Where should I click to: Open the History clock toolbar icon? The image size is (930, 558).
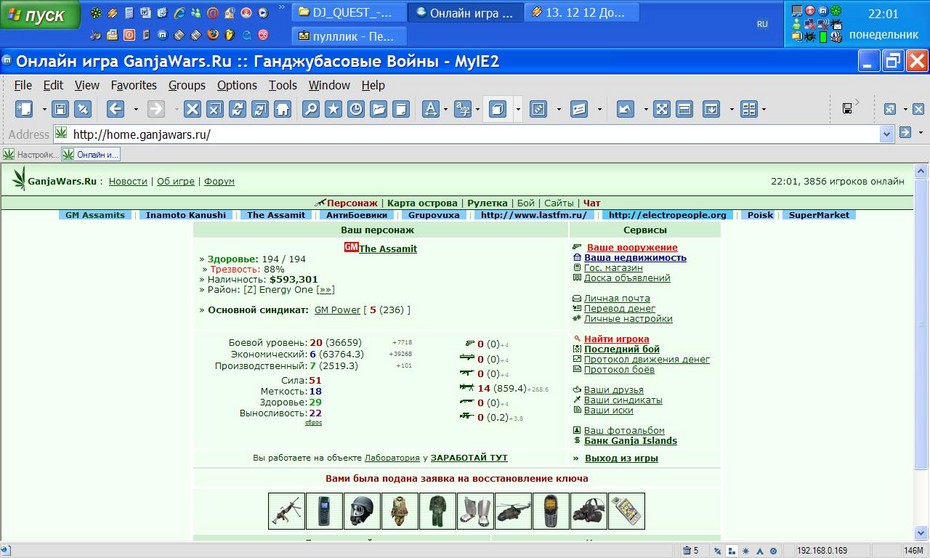(x=356, y=109)
